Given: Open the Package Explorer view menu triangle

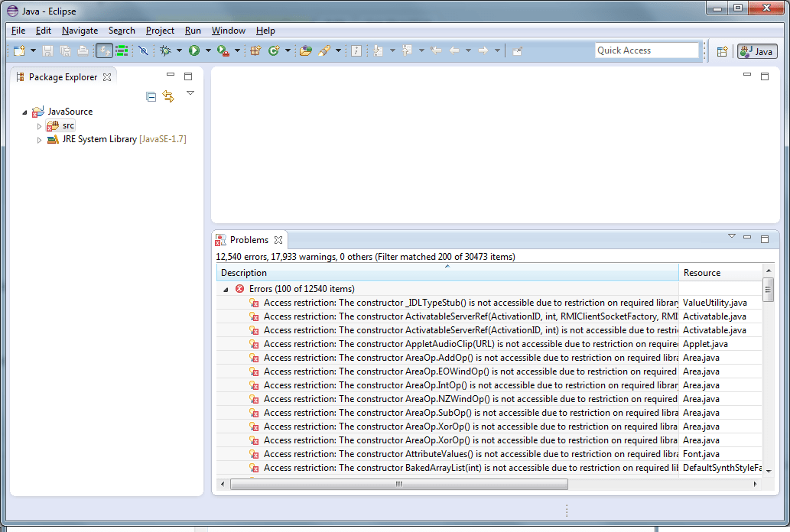Looking at the screenshot, I should pyautogui.click(x=190, y=93).
